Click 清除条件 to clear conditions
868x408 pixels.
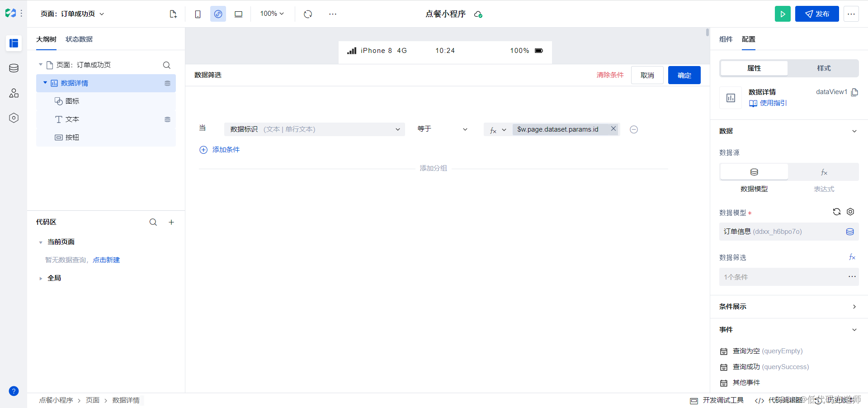pyautogui.click(x=610, y=75)
